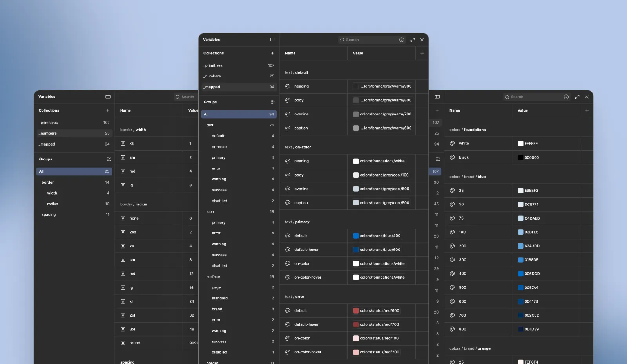
Task: Close the middle Variables panel
Action: click(422, 40)
